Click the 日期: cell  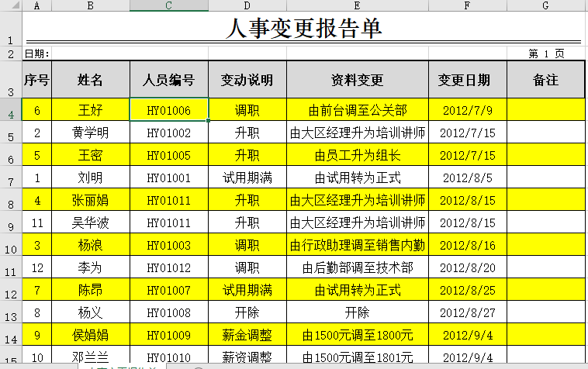(x=37, y=54)
